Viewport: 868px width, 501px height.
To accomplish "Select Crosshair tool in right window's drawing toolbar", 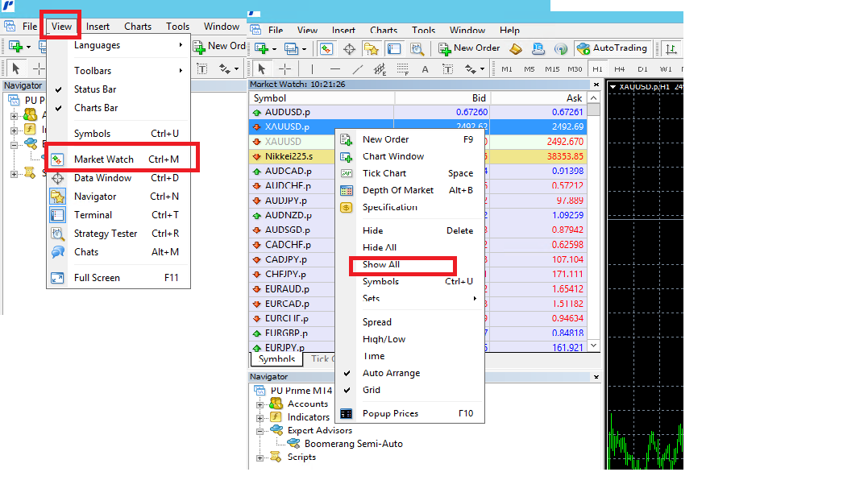I will (x=284, y=68).
